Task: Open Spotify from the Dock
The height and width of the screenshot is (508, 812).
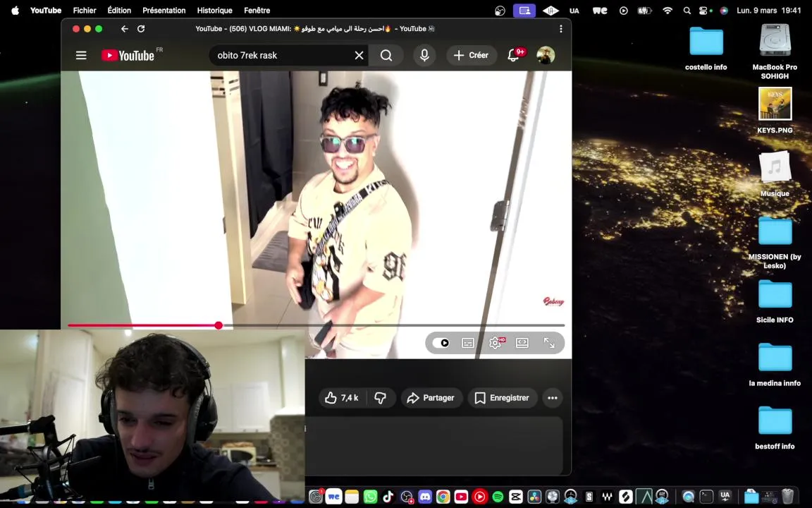Action: [498, 496]
